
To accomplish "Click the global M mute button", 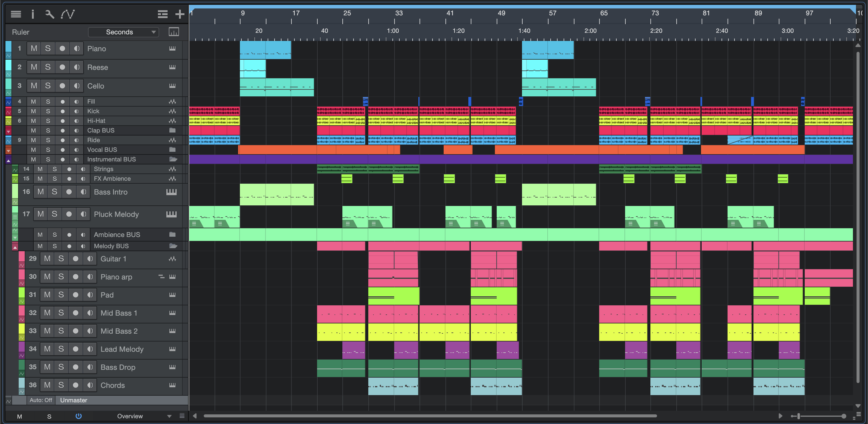I will [x=20, y=416].
